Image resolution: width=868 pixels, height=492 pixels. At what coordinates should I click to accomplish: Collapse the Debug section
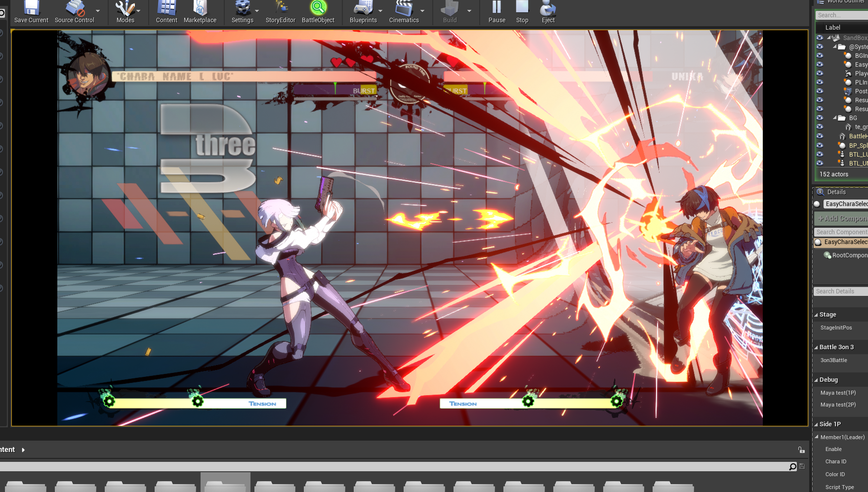[816, 380]
